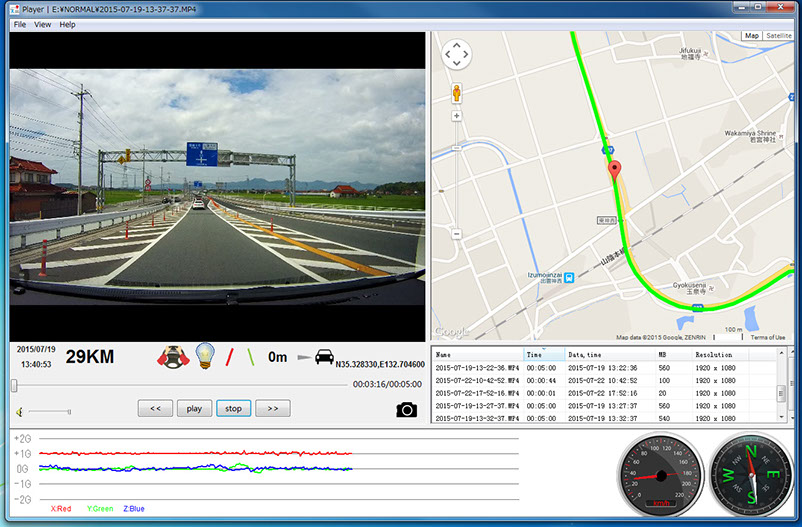
Task: Click the red location marker pin
Action: click(614, 170)
